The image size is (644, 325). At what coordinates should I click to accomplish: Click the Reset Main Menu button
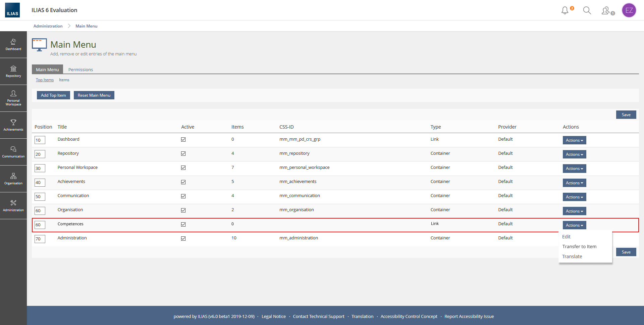(x=94, y=95)
